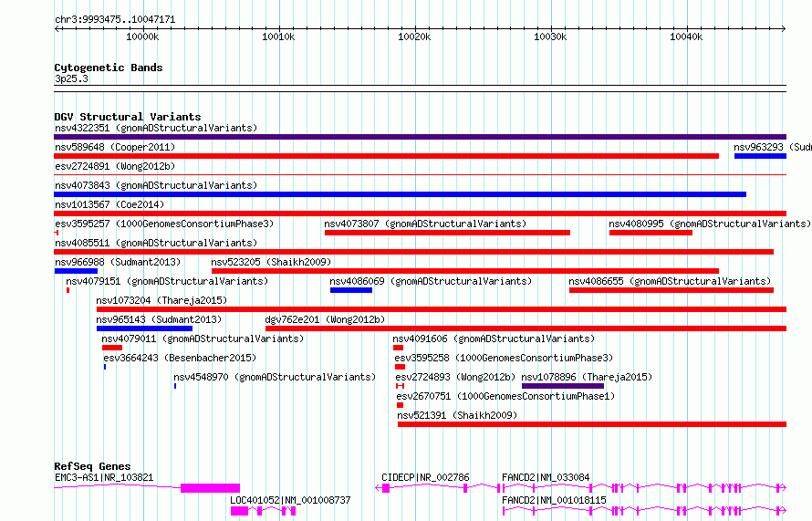Open nsv4073843 gnomAD variant label
This screenshot has height=521, width=812.
pyautogui.click(x=156, y=185)
